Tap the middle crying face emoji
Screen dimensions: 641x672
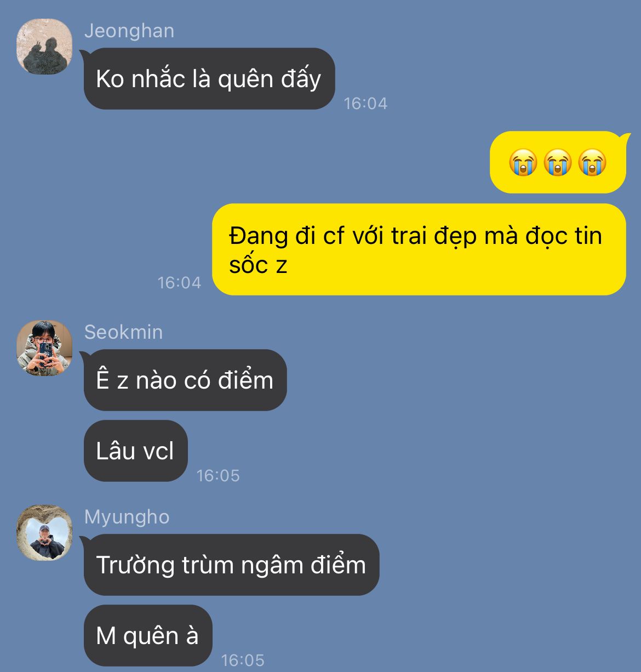click(x=558, y=163)
